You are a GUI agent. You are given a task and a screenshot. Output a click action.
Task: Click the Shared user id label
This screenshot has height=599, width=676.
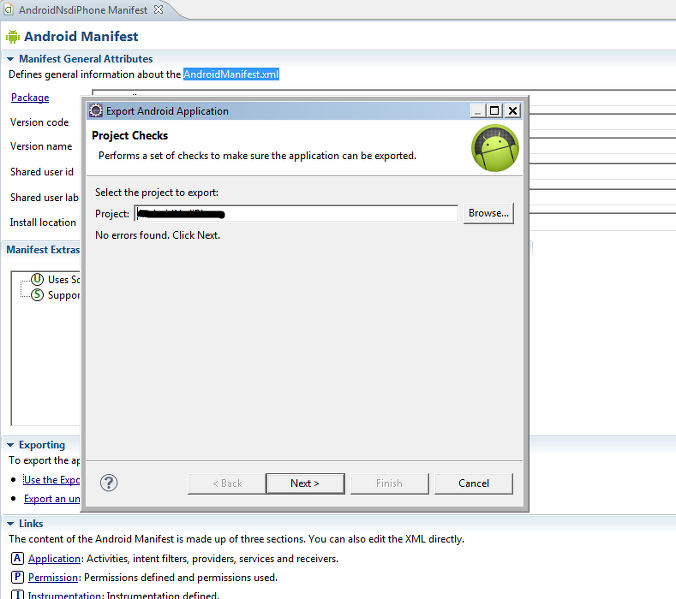(x=42, y=172)
